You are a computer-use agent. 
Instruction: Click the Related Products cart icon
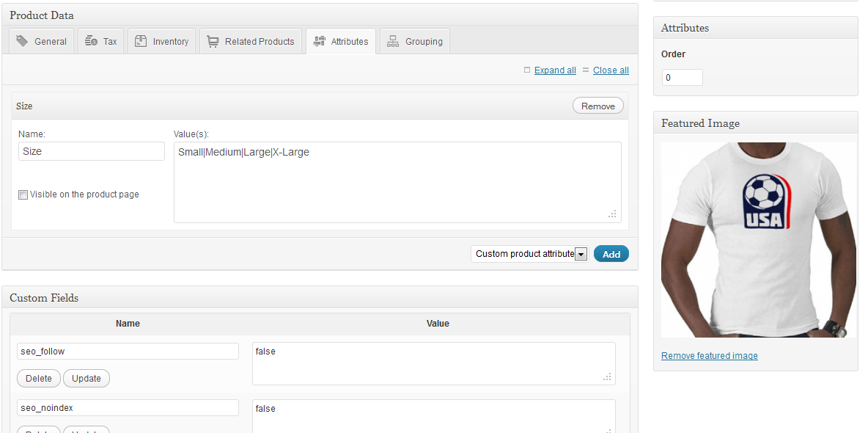click(x=212, y=41)
